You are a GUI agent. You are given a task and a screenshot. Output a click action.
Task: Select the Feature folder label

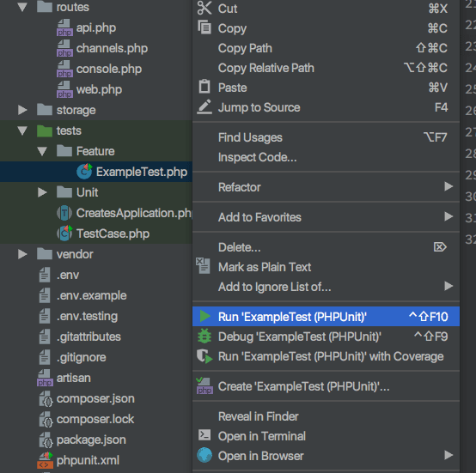click(x=95, y=151)
